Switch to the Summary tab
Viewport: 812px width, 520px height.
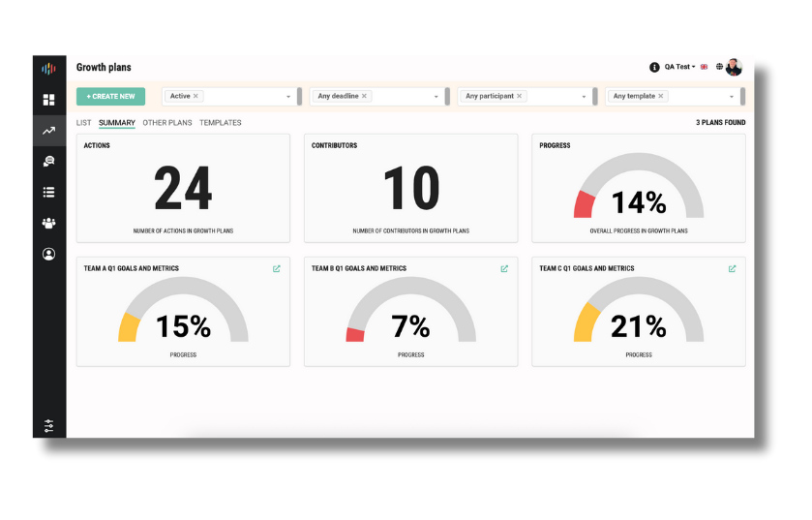[117, 123]
